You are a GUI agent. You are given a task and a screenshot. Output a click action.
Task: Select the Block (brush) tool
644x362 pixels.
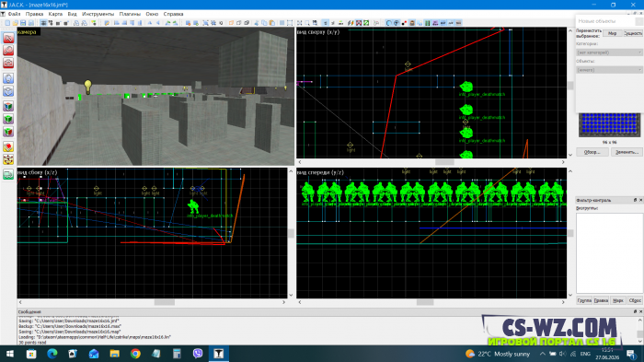[8, 91]
